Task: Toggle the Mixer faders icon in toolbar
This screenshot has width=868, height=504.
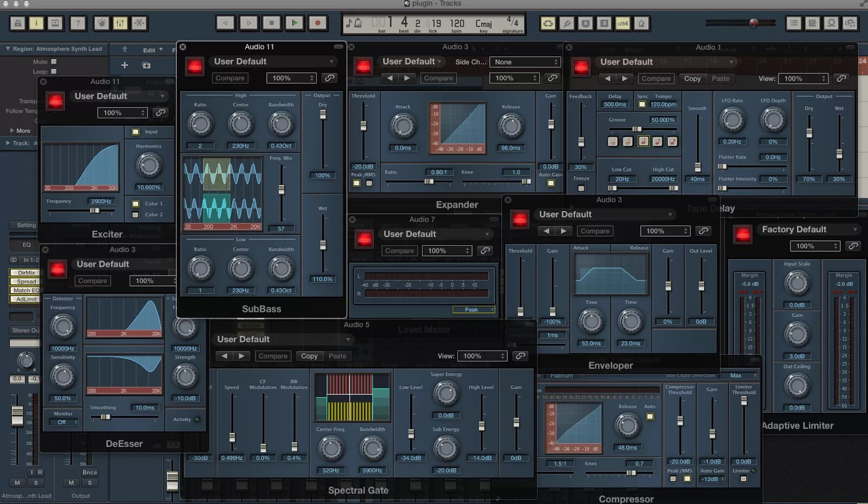Action: pos(120,23)
